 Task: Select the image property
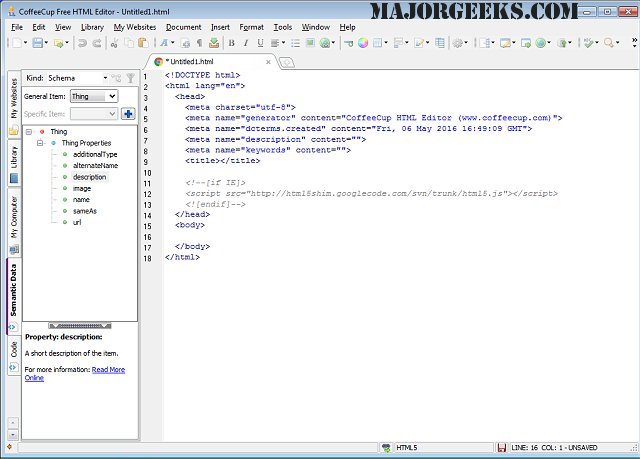[82, 188]
